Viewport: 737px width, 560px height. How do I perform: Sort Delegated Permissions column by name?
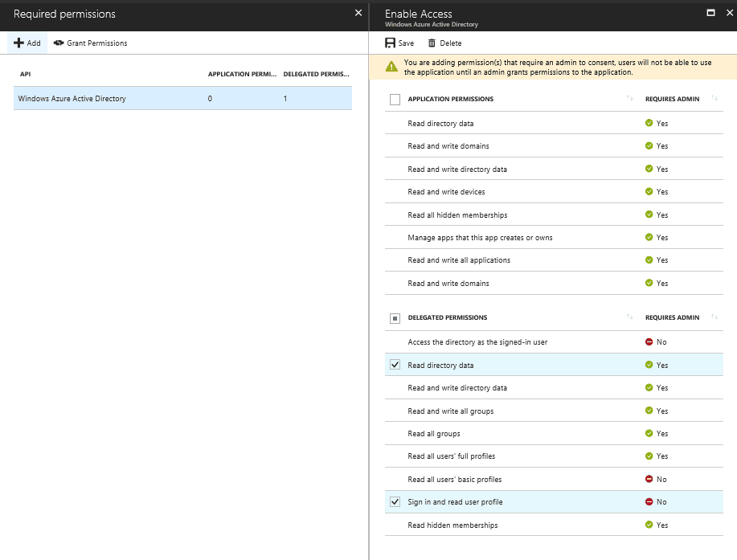click(x=630, y=317)
